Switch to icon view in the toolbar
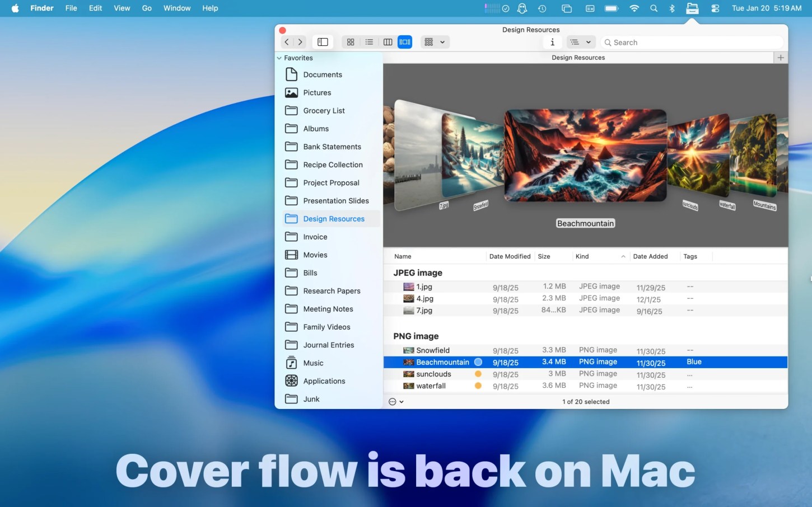This screenshot has height=507, width=812. [x=351, y=41]
